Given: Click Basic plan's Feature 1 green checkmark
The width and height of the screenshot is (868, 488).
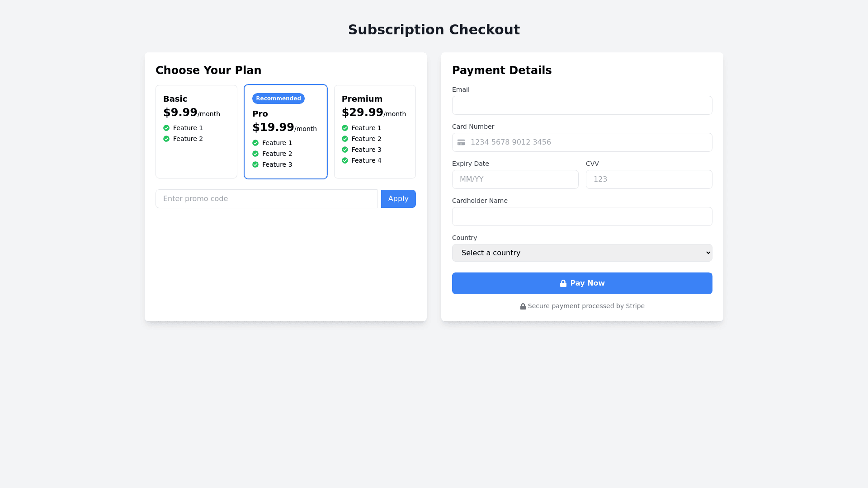Looking at the screenshot, I should (166, 128).
